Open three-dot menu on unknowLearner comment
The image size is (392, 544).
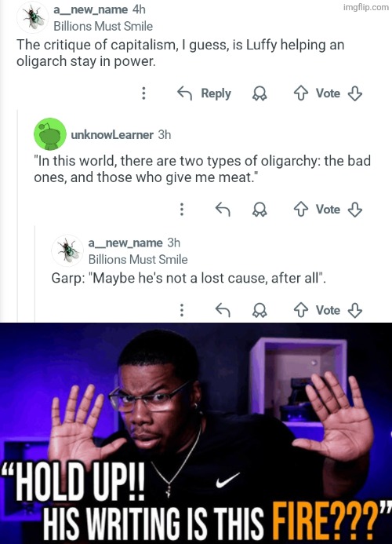pyautogui.click(x=182, y=210)
